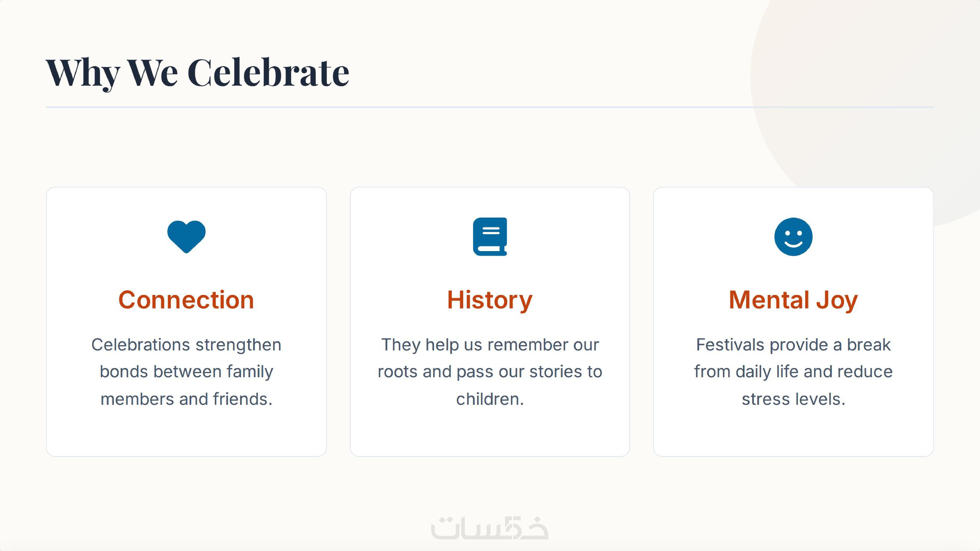Click the "bonds between family" text line
This screenshot has width=980, height=551.
[x=186, y=372]
